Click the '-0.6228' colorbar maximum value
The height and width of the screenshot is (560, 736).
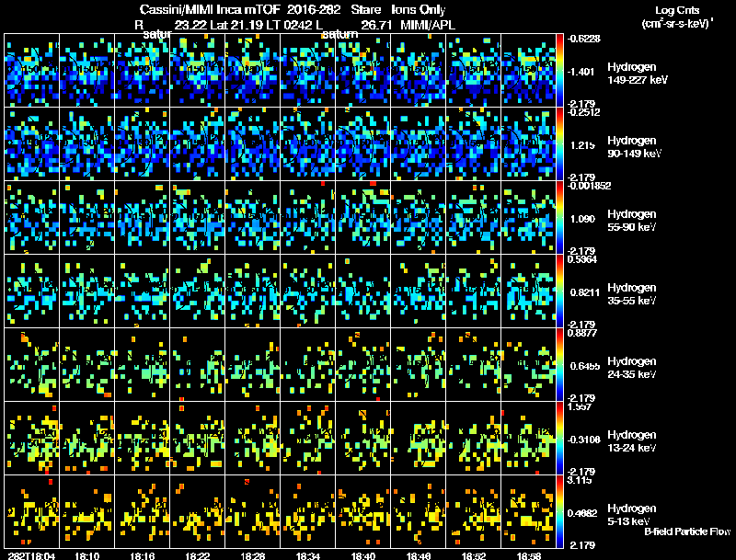[583, 39]
